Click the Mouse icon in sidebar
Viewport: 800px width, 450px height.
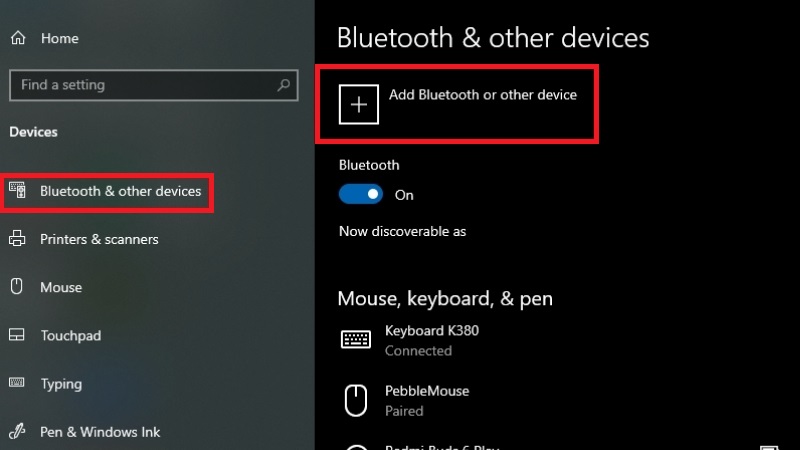pyautogui.click(x=17, y=287)
